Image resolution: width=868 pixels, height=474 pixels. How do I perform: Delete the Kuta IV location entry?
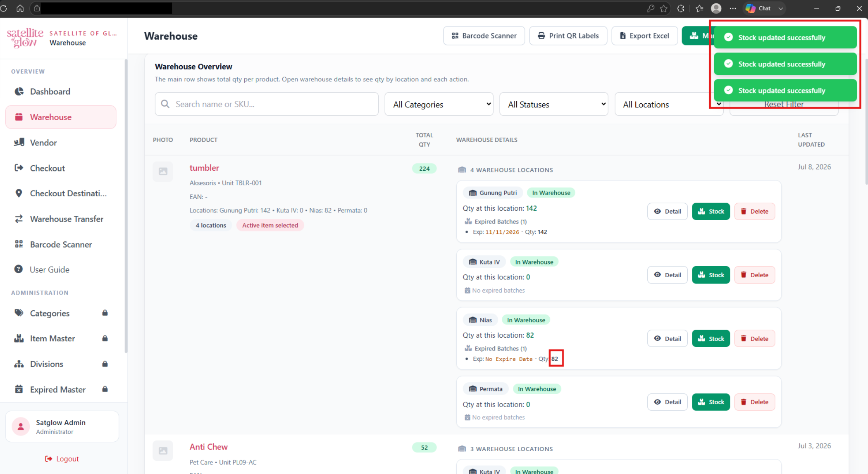754,275
